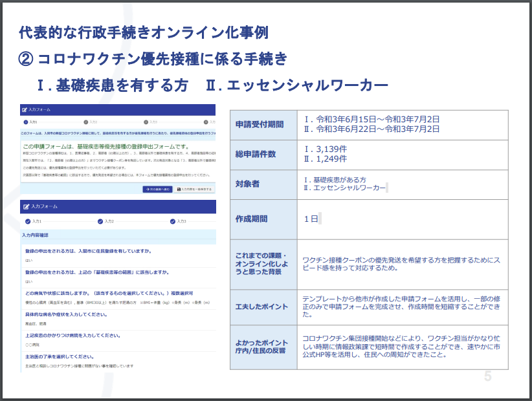Click the cell text Ⅰ. 基礎疾患がある方
The width and height of the screenshot is (532, 401).
(335, 180)
